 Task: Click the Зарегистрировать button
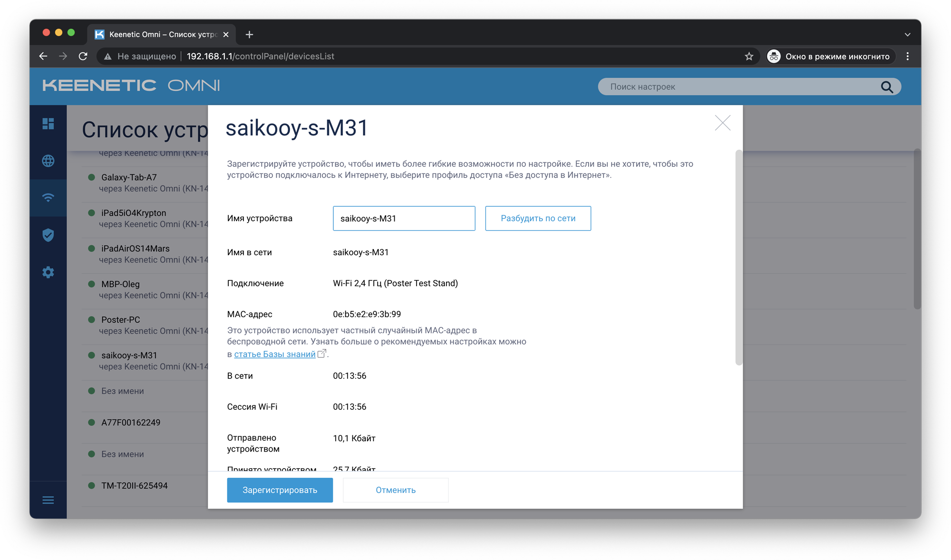(x=280, y=490)
